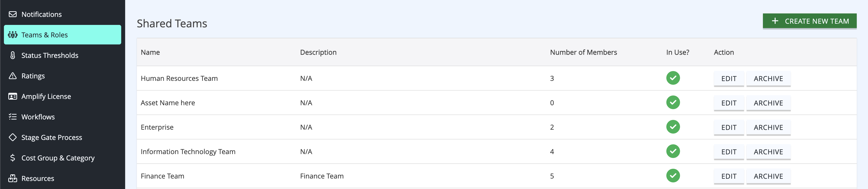Click the Amplify License ID card icon

click(x=12, y=96)
